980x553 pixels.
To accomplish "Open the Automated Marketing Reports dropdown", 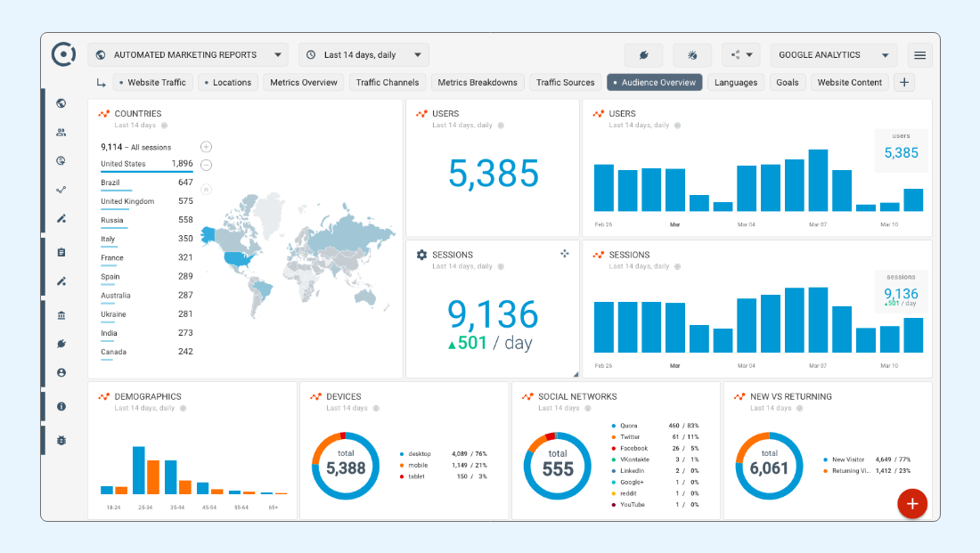I will 188,54.
